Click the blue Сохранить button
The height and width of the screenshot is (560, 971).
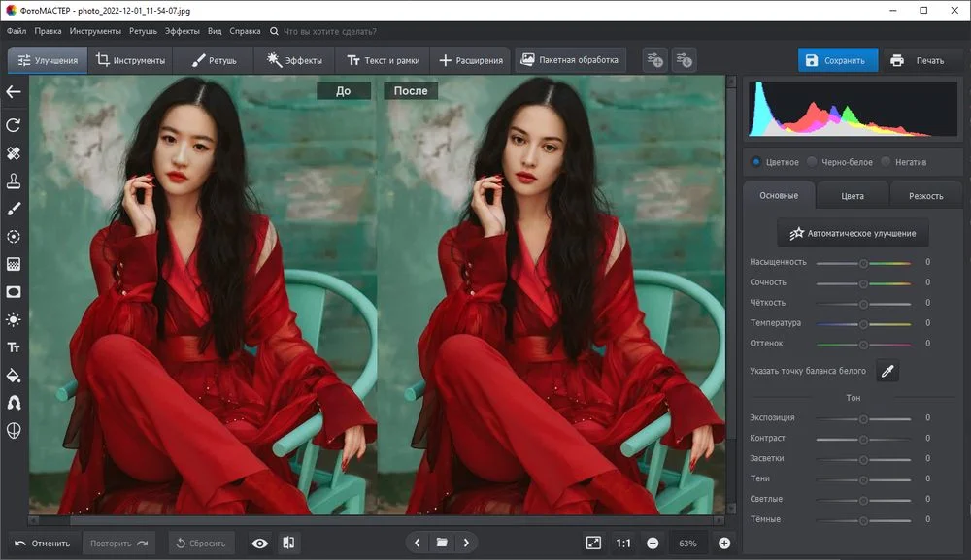click(x=837, y=60)
